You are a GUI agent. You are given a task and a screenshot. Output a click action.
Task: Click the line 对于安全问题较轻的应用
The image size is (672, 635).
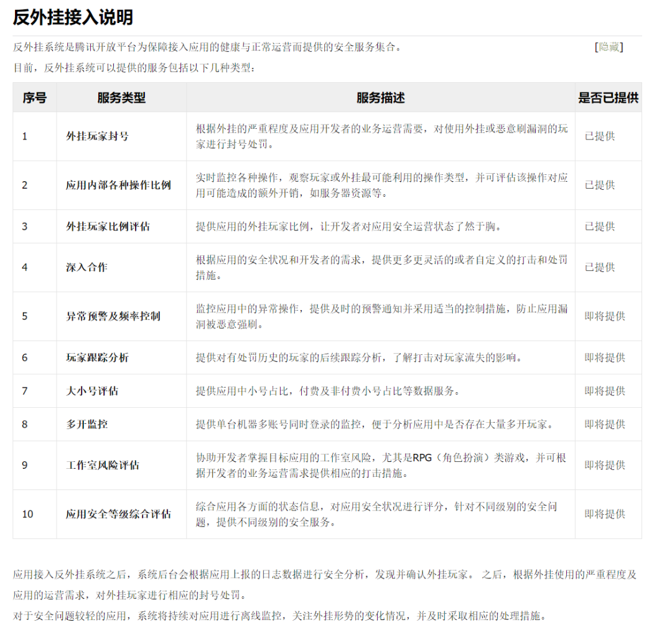281,616
